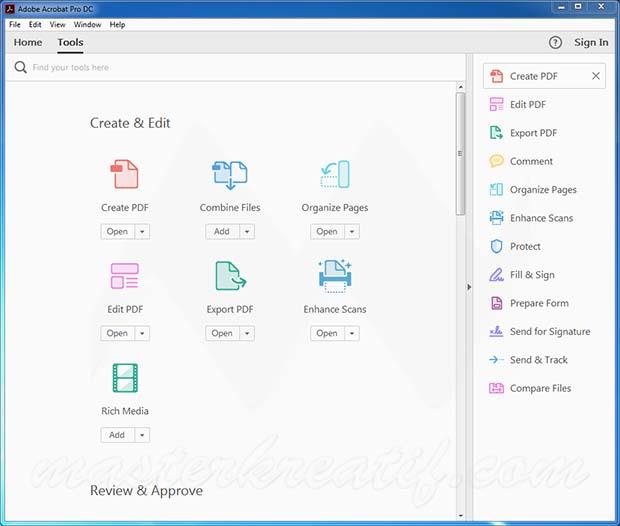Image resolution: width=620 pixels, height=526 pixels.
Task: Select Fill & Sign pen icon in sidebar
Action: click(496, 274)
